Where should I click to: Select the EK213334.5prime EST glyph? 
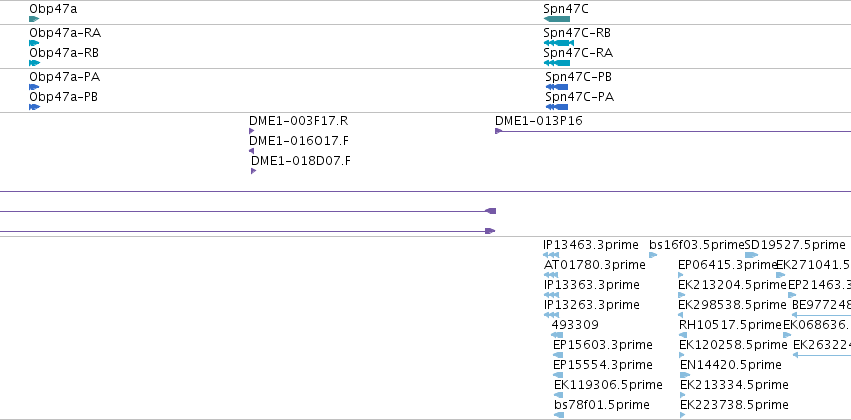click(x=683, y=395)
